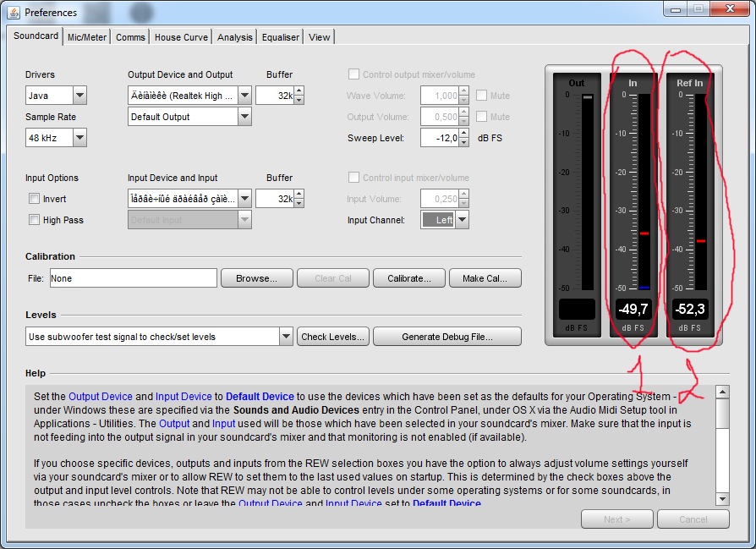
Task: Minimize the Preferences window
Action: [x=676, y=9]
